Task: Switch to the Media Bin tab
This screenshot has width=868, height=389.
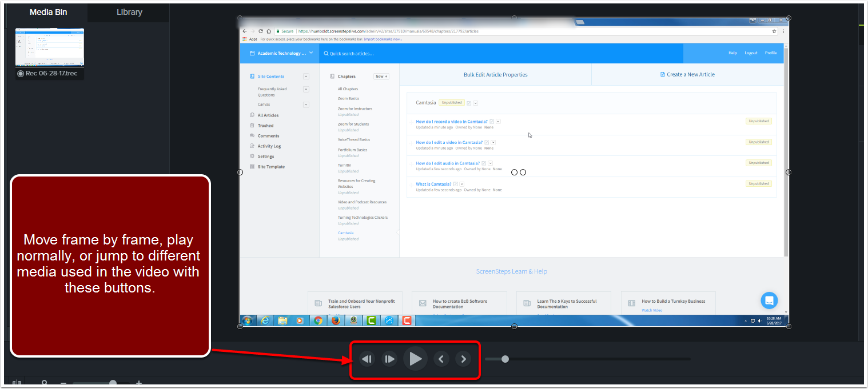Action: (x=48, y=12)
